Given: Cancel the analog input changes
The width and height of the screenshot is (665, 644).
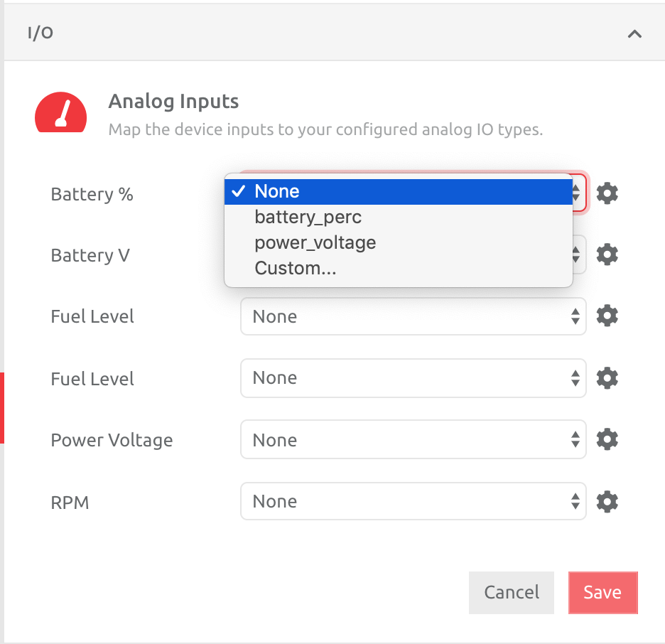Looking at the screenshot, I should (511, 592).
